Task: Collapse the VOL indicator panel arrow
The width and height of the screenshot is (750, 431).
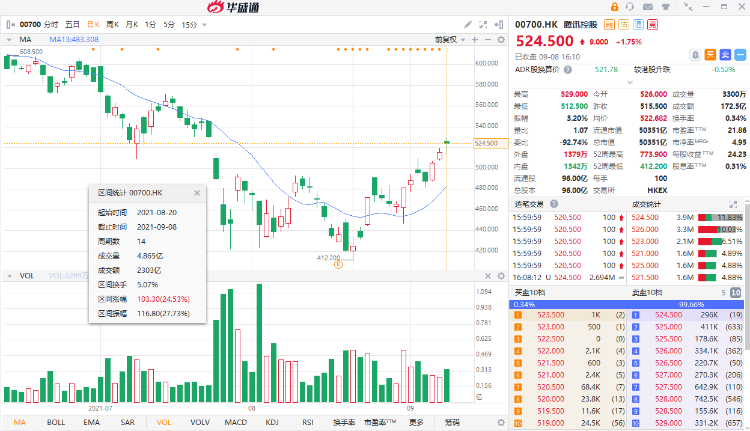Action: point(9,276)
